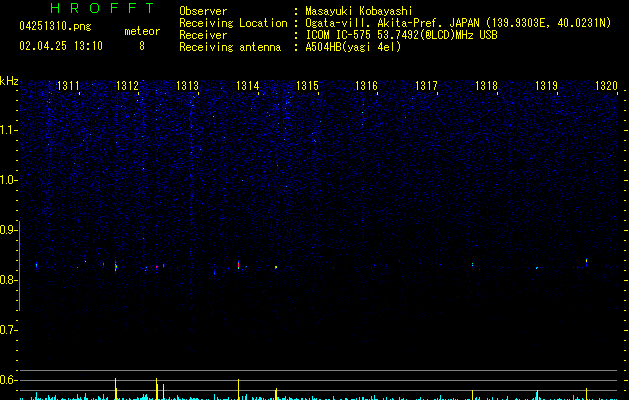Click frequency axis label 0.8
Screen dimensions: 629x400
click(x=9, y=280)
